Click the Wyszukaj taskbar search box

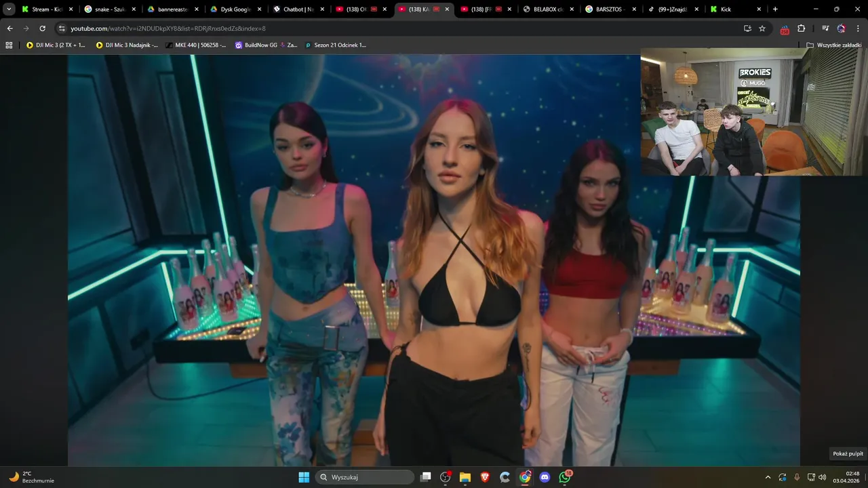coord(366,477)
